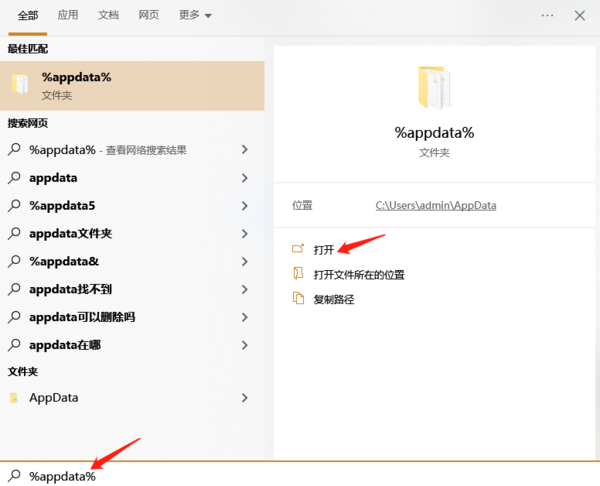Click the %appdata% folder icon in best match

point(20,84)
